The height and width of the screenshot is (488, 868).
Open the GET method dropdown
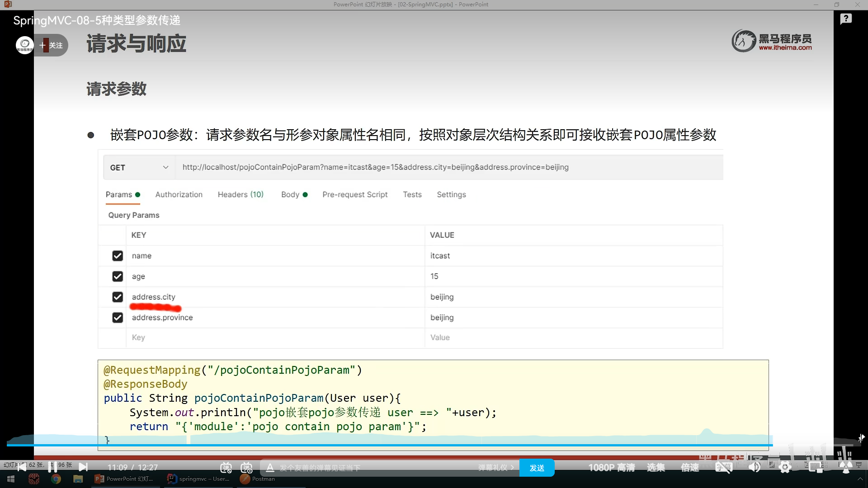pyautogui.click(x=139, y=167)
